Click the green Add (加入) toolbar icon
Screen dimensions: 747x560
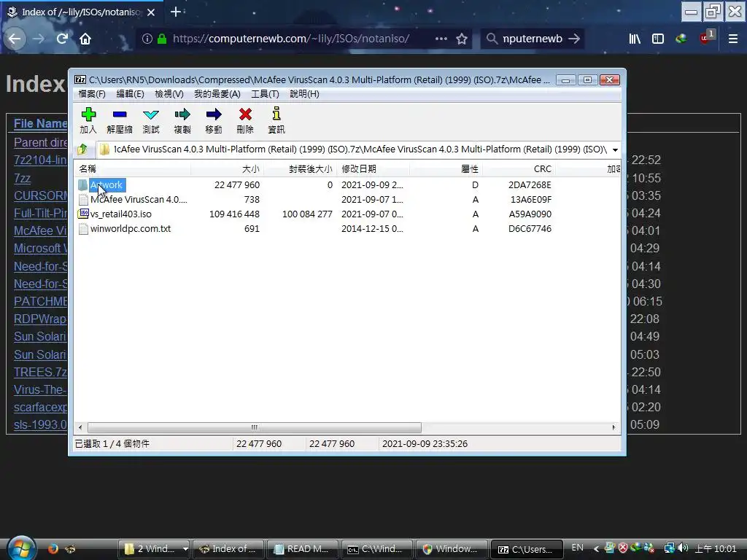(88, 114)
